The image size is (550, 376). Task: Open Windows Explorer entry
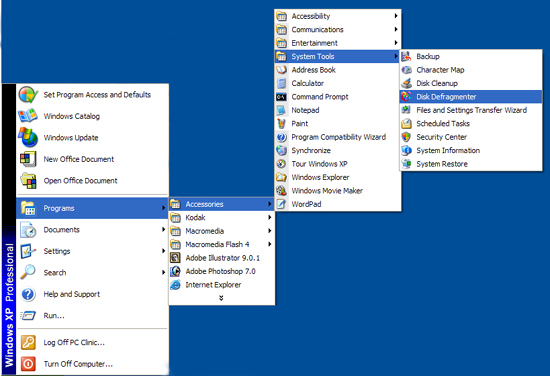(x=337, y=177)
